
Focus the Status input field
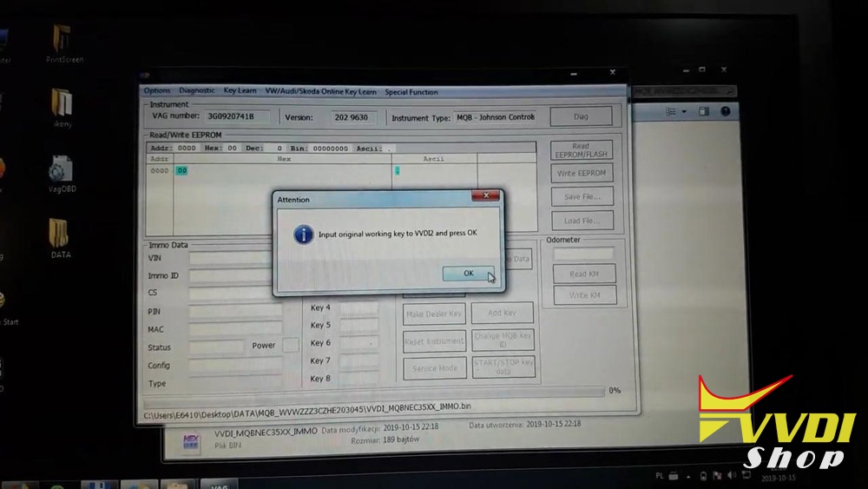pyautogui.click(x=216, y=347)
